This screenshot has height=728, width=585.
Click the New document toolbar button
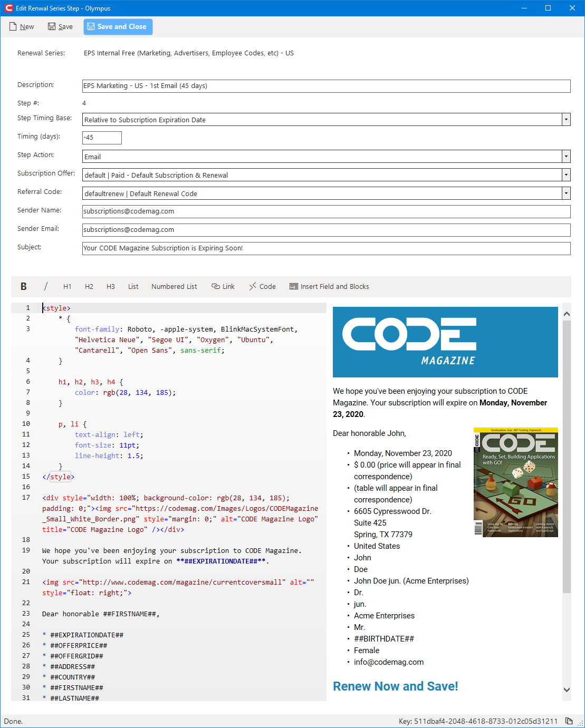pyautogui.click(x=22, y=27)
